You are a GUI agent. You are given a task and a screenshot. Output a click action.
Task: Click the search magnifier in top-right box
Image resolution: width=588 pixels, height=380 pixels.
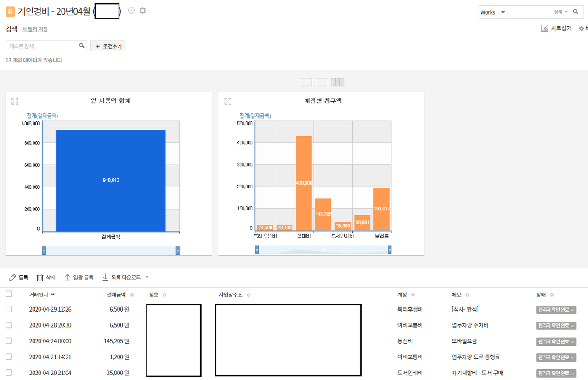[x=576, y=12]
